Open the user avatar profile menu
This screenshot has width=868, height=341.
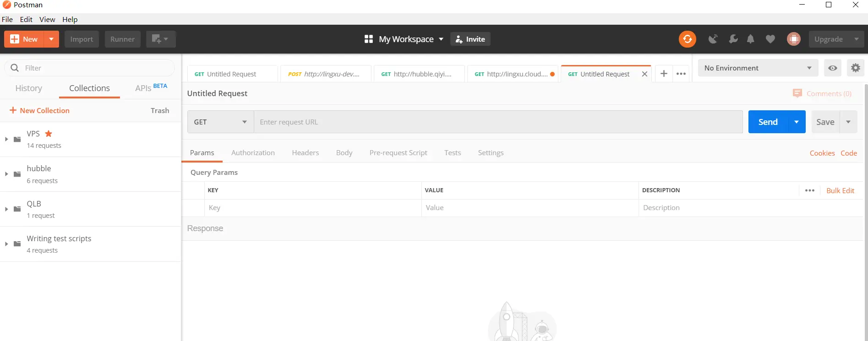click(x=793, y=39)
